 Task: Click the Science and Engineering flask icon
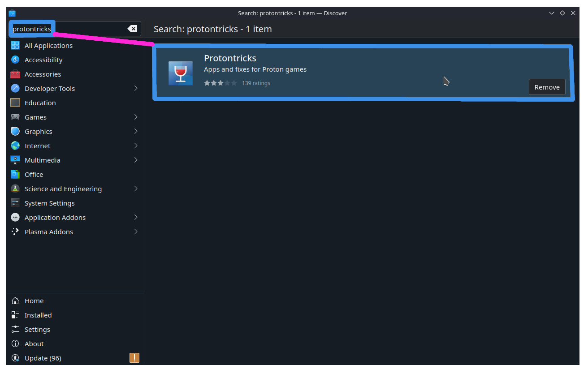point(15,189)
